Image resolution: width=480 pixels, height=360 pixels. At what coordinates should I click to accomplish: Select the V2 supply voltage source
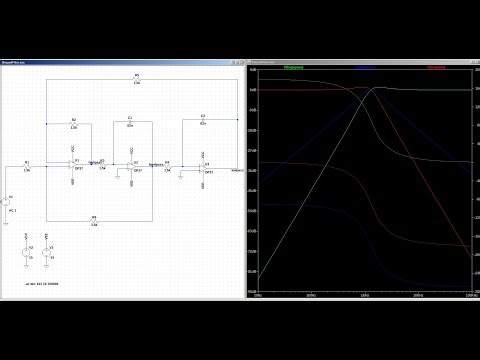coord(26,252)
